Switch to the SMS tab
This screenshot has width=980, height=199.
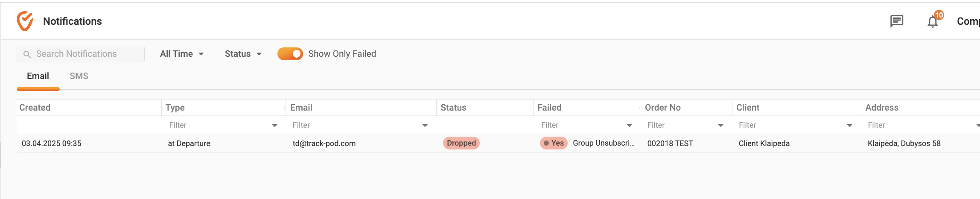click(x=79, y=76)
